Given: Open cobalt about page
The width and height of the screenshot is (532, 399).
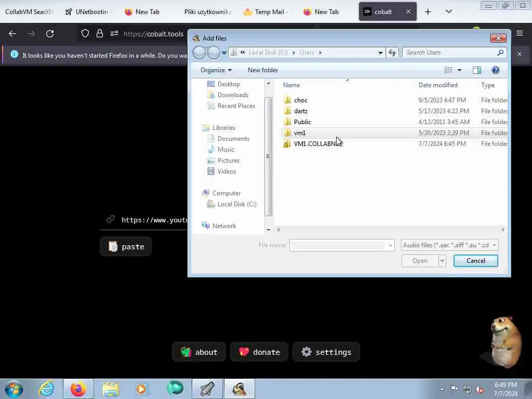Looking at the screenshot, I should tap(199, 352).
